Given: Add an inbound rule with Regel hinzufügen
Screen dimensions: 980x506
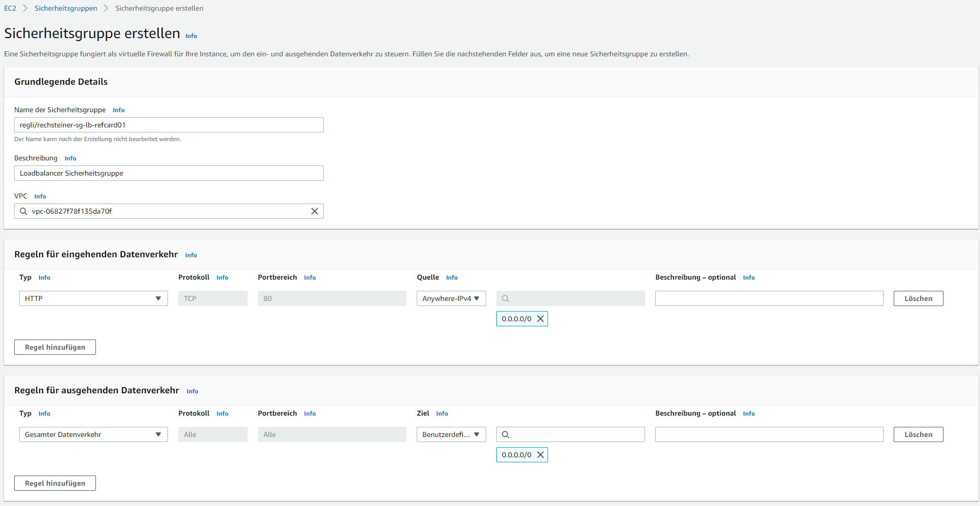Looking at the screenshot, I should [55, 347].
